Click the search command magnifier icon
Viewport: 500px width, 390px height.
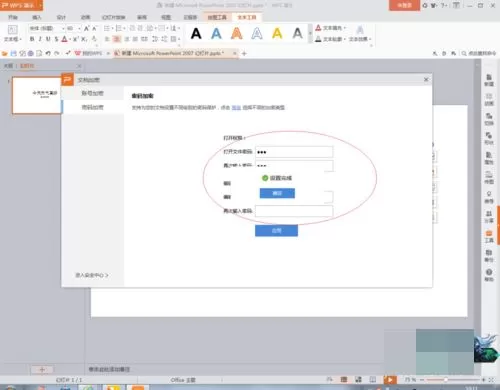(464, 53)
